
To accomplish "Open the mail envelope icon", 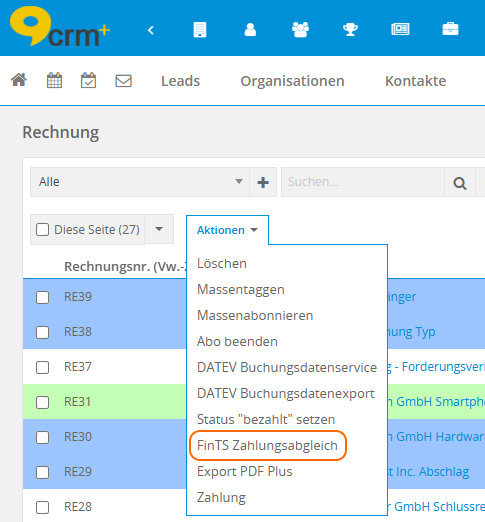I will [124, 81].
